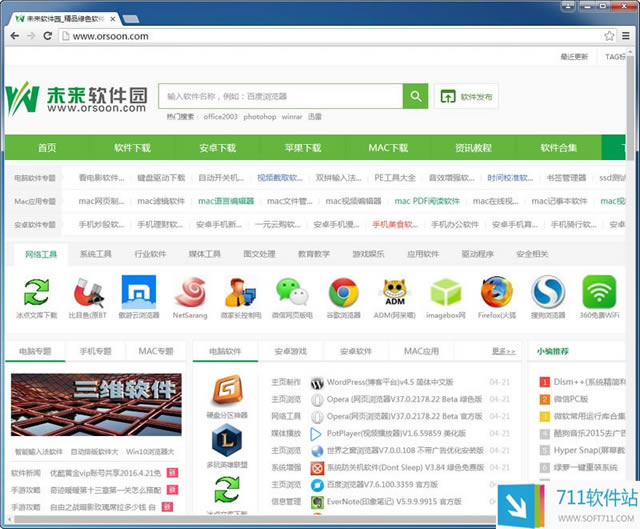This screenshot has height=529, width=640.
Task: Click the Dont Sleep red icon in list
Action: (x=317, y=468)
